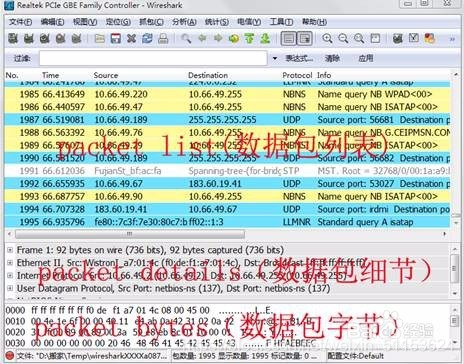Open capture options toolbar icon

(29, 39)
